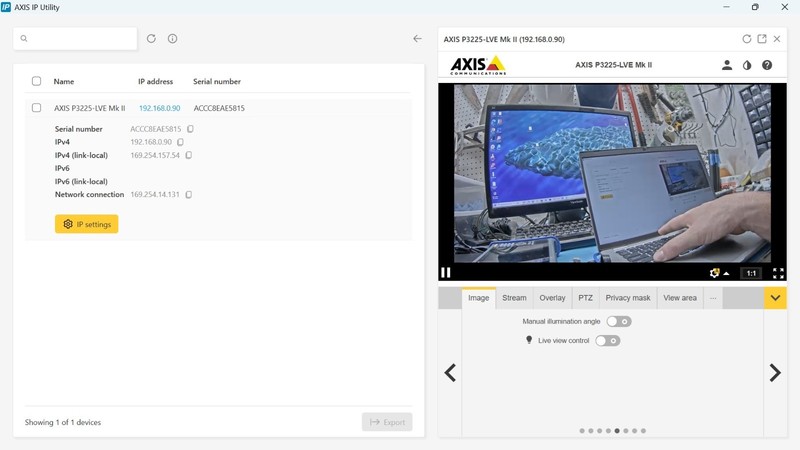Open the info icon beside search

point(172,39)
